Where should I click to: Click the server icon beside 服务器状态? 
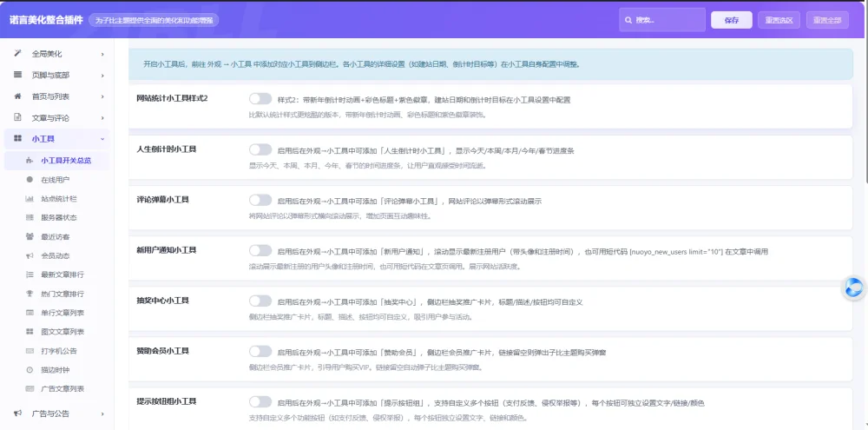click(x=30, y=217)
